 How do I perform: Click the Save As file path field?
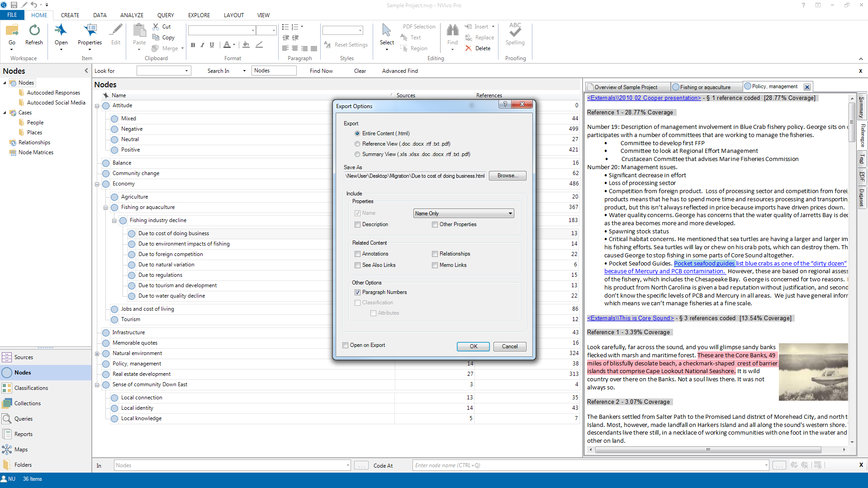pos(415,176)
